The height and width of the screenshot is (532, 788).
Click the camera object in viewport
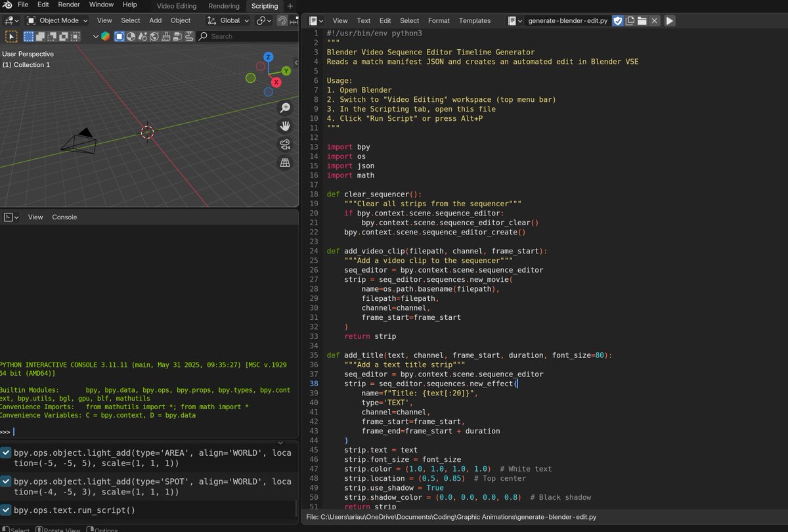click(x=80, y=141)
